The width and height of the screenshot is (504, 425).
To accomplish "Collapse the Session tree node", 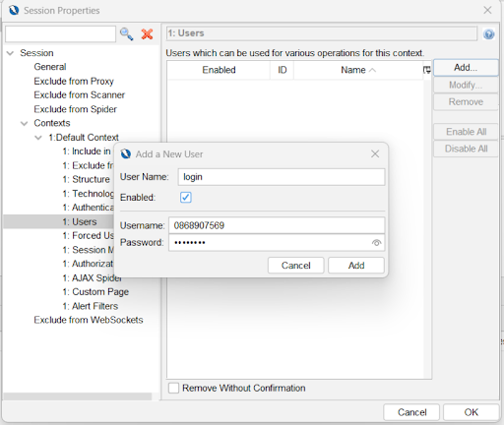I will (x=10, y=53).
